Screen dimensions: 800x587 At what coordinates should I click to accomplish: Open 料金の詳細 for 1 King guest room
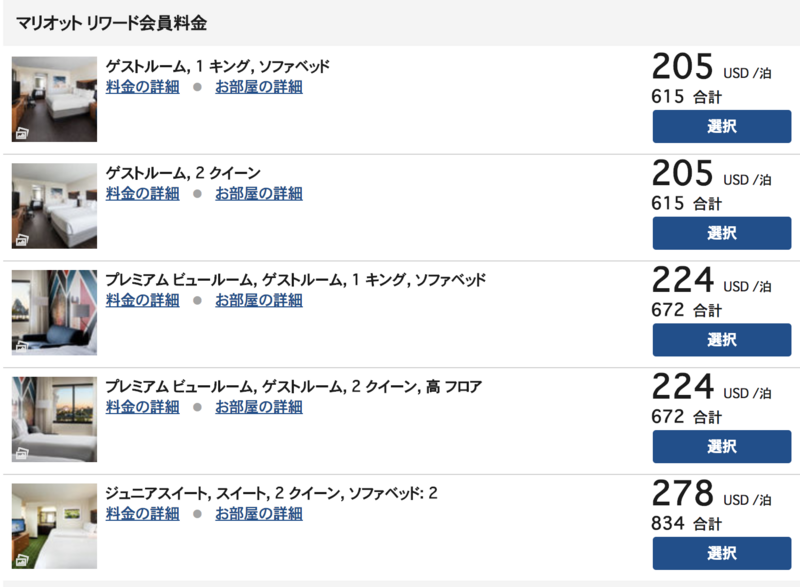coord(142,87)
